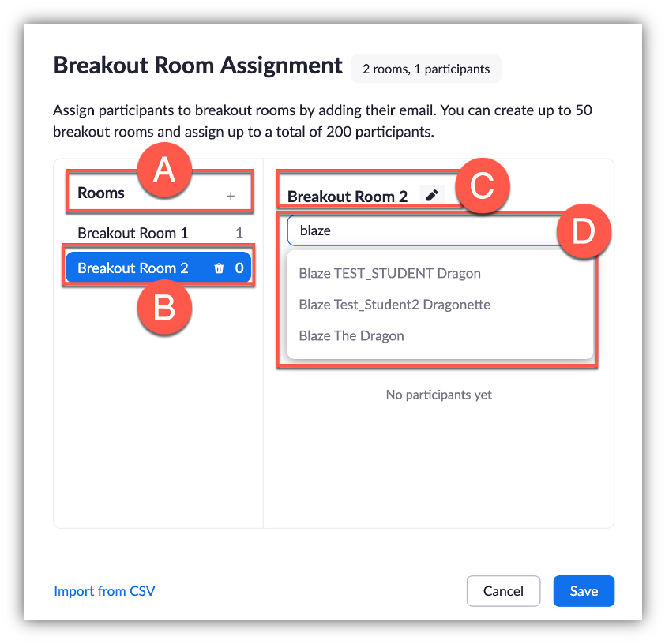Choose Blaze TEST_STUDENT Dragon from suggestions
This screenshot has height=644, width=665.
[x=389, y=274]
